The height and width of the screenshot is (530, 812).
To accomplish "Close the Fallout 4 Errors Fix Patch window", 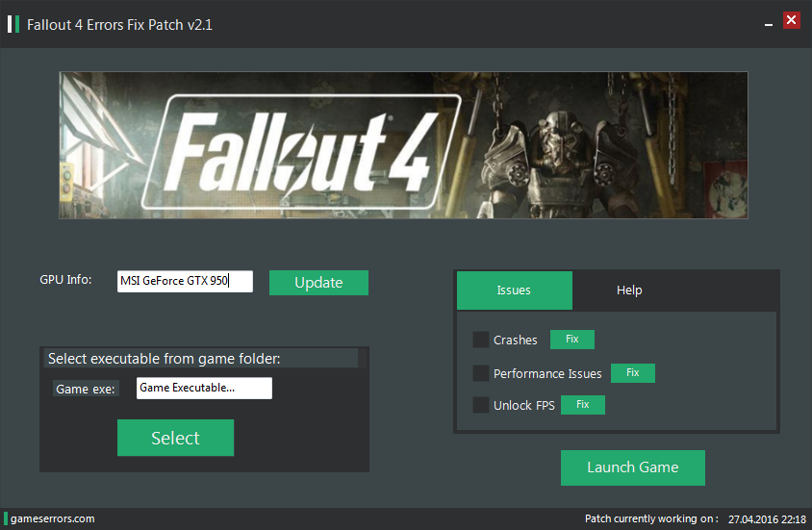I will 791,20.
